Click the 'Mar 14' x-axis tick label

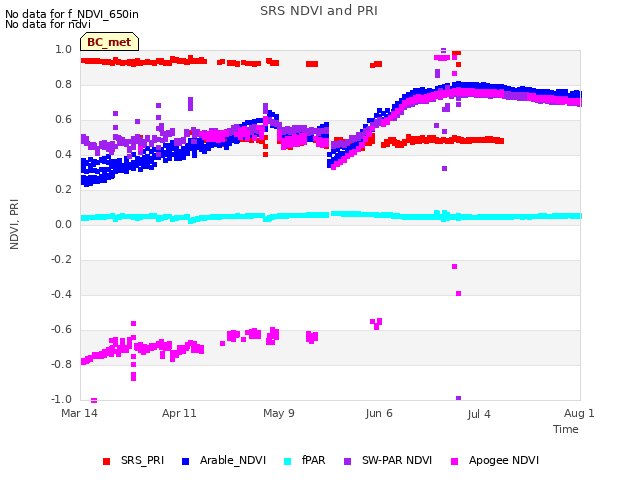pyautogui.click(x=80, y=413)
